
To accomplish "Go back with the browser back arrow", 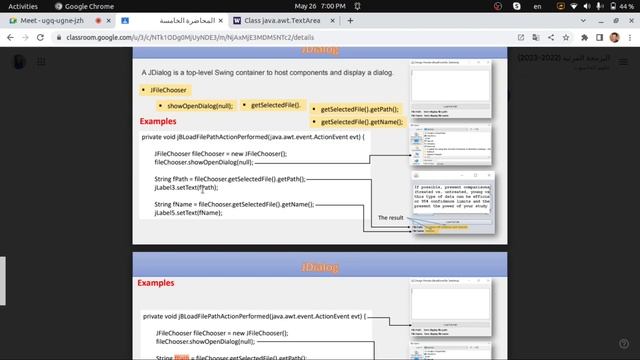I will click(x=10, y=38).
